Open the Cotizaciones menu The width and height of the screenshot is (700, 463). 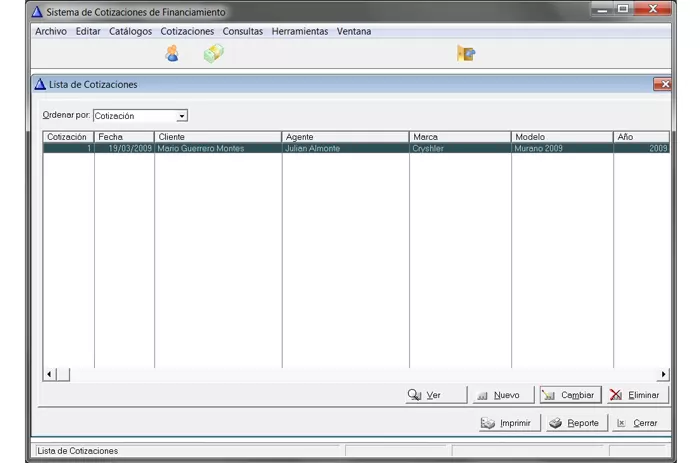[x=187, y=31]
